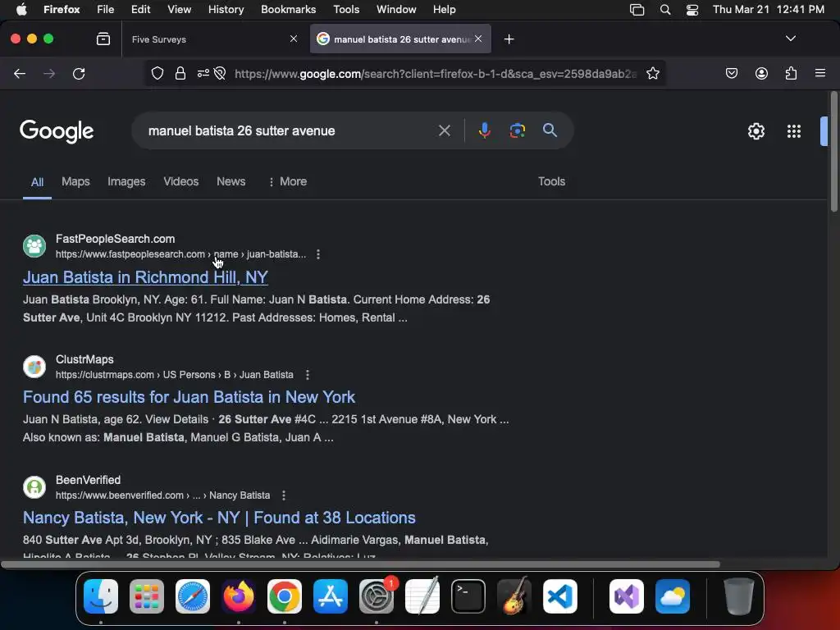840x630 pixels.
Task: Open options for ClustrMaps result
Action: pyautogui.click(x=308, y=375)
